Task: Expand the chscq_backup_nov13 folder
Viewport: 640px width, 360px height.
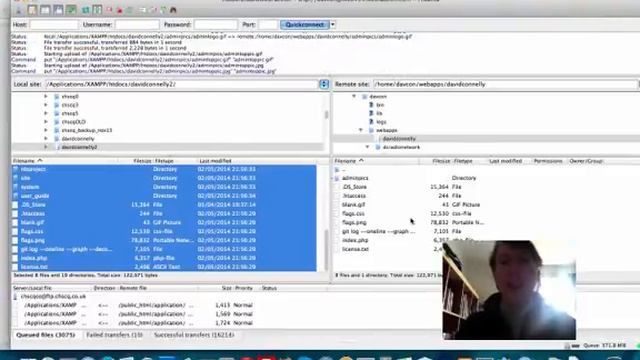Action: [x=46, y=130]
